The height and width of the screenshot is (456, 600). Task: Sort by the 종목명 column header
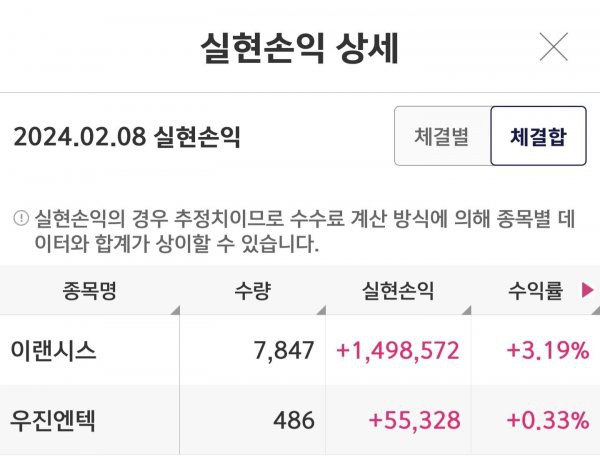pyautogui.click(x=90, y=290)
